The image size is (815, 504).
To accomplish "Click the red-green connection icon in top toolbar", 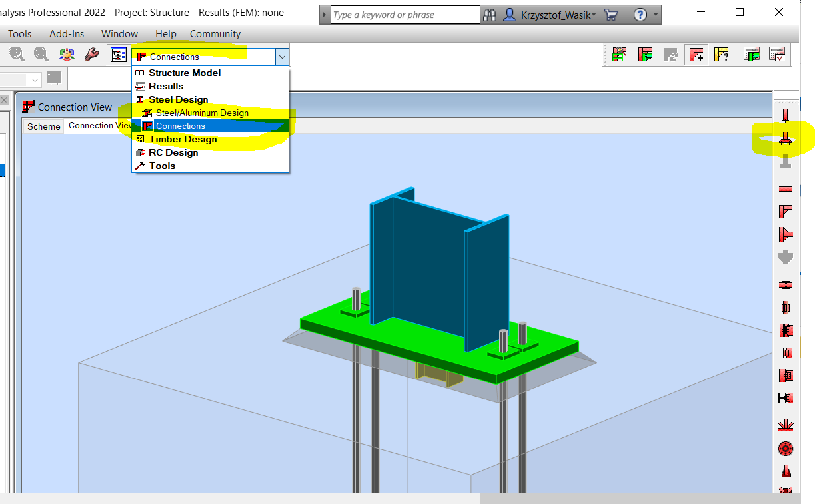I will point(645,55).
